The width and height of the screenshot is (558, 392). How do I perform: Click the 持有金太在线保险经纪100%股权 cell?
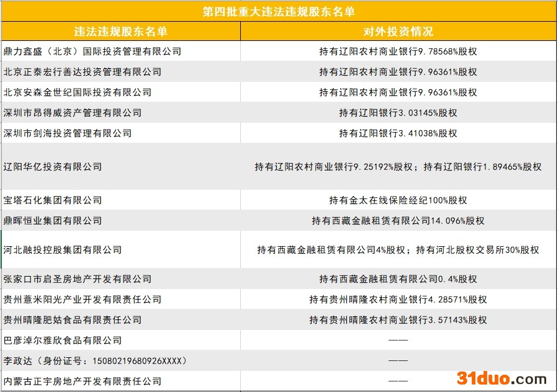[x=398, y=200]
